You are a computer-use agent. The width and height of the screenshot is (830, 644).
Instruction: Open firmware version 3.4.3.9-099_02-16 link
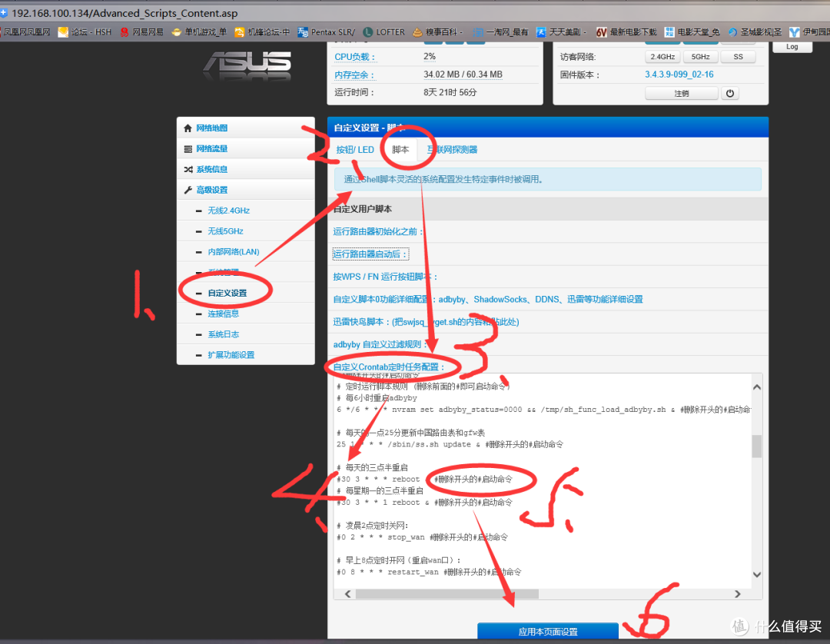679,75
